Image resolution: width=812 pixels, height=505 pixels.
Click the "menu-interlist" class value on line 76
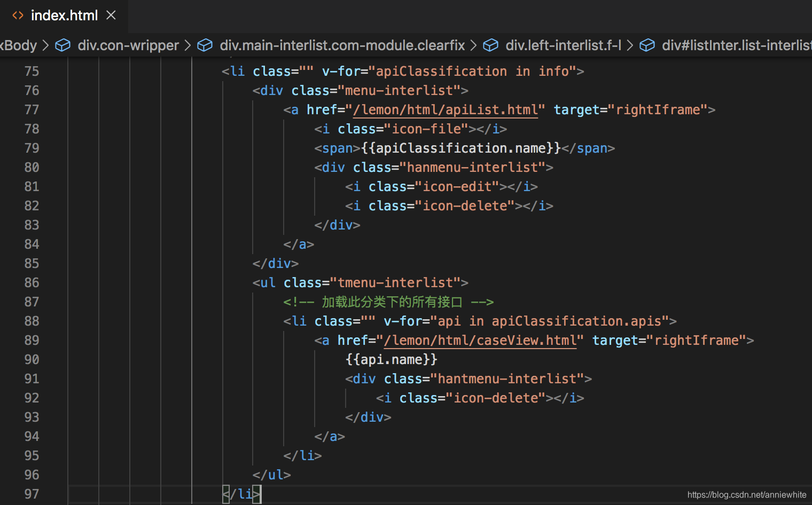coord(399,91)
